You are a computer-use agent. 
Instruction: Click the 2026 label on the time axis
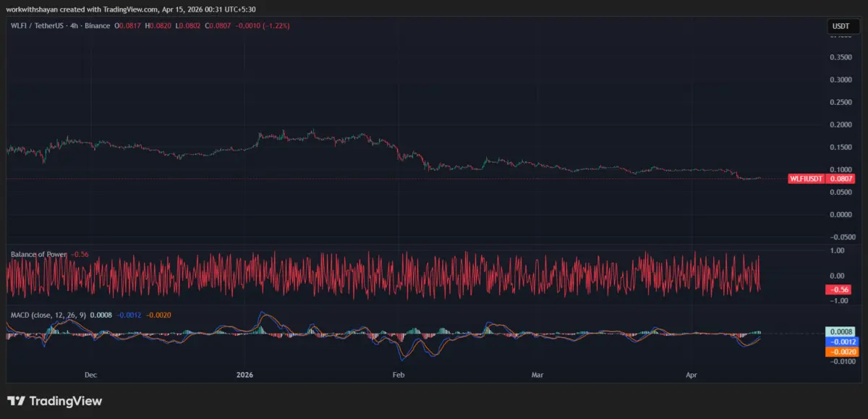(243, 375)
